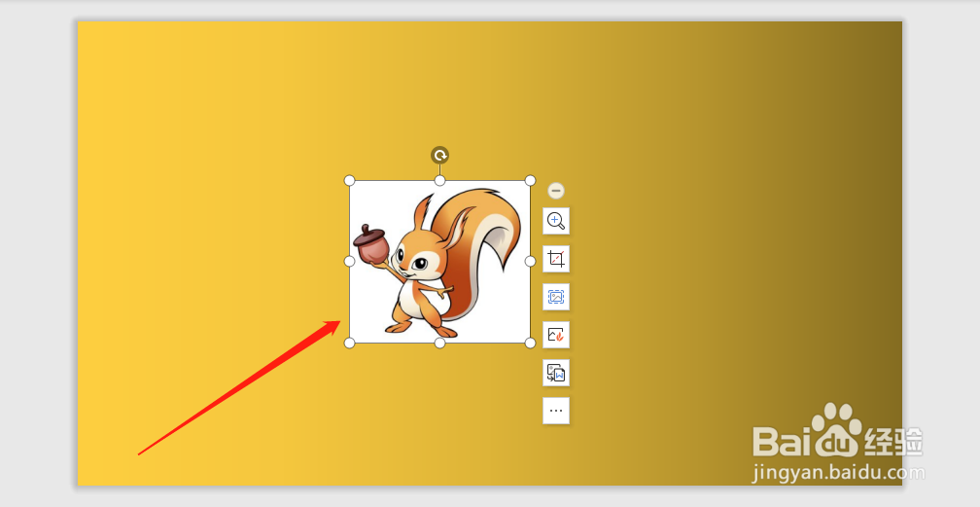This screenshot has height=507, width=980.
Task: Click the convert picture to document icon
Action: (x=556, y=373)
